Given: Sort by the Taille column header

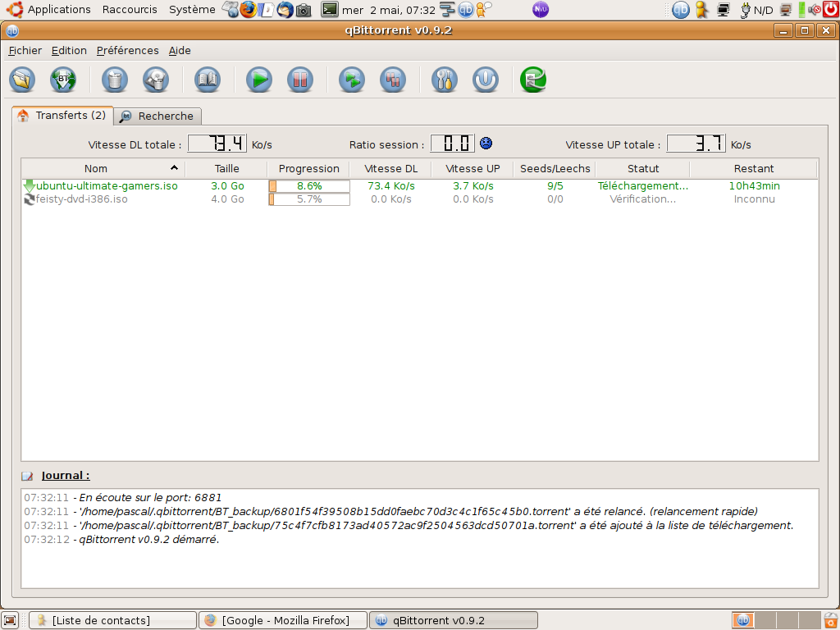Looking at the screenshot, I should click(226, 169).
